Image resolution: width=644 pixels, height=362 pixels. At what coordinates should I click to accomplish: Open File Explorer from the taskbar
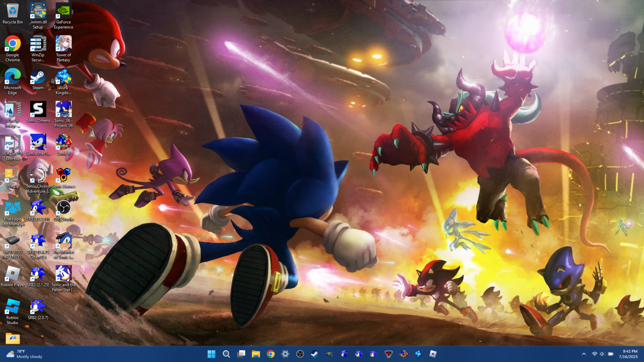click(x=256, y=354)
